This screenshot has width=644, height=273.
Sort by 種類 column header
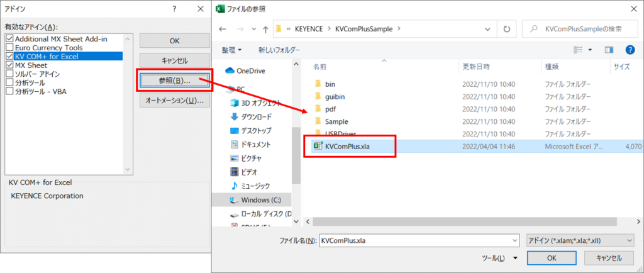point(552,67)
